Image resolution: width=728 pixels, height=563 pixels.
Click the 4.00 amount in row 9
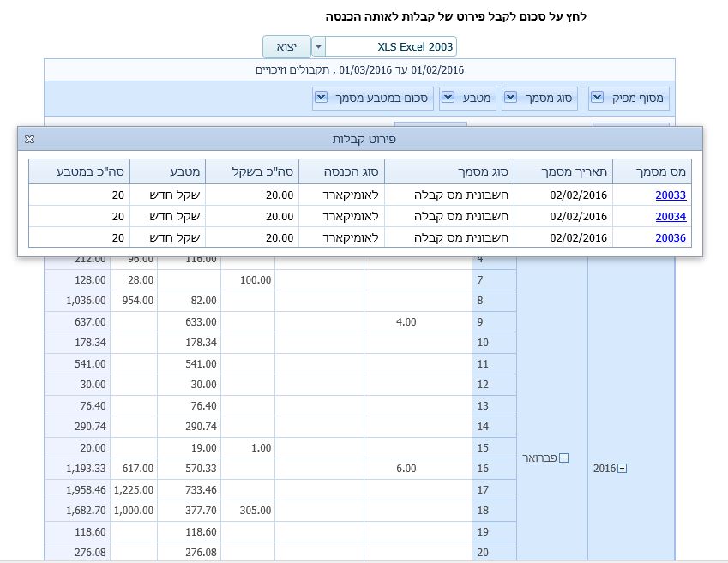(406, 321)
